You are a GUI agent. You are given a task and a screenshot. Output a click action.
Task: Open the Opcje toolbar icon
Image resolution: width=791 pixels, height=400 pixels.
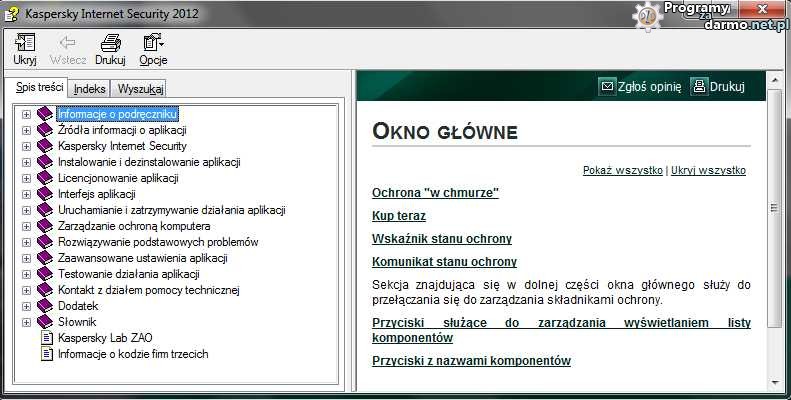pos(153,42)
